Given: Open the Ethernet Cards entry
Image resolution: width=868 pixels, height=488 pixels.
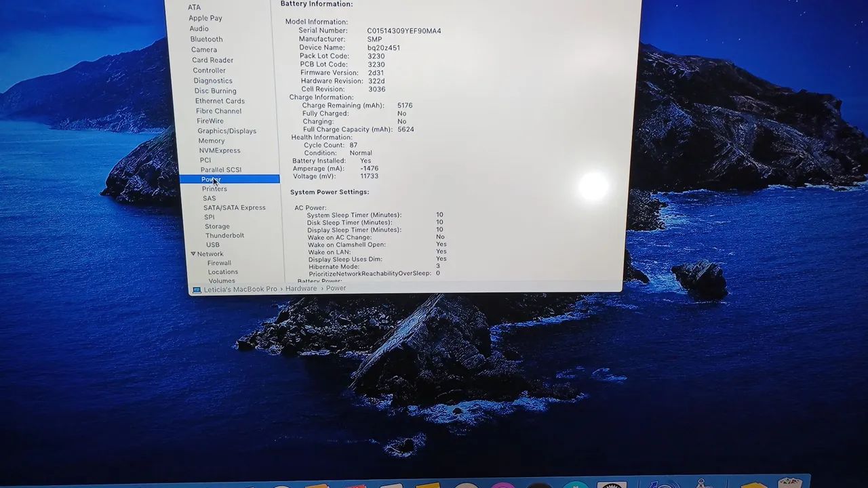Looking at the screenshot, I should pyautogui.click(x=220, y=101).
